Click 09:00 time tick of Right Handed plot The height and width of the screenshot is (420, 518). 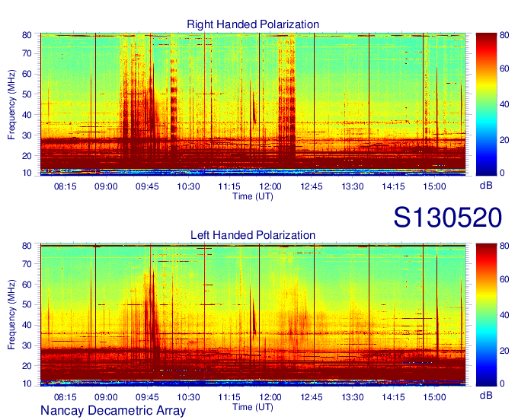click(106, 186)
